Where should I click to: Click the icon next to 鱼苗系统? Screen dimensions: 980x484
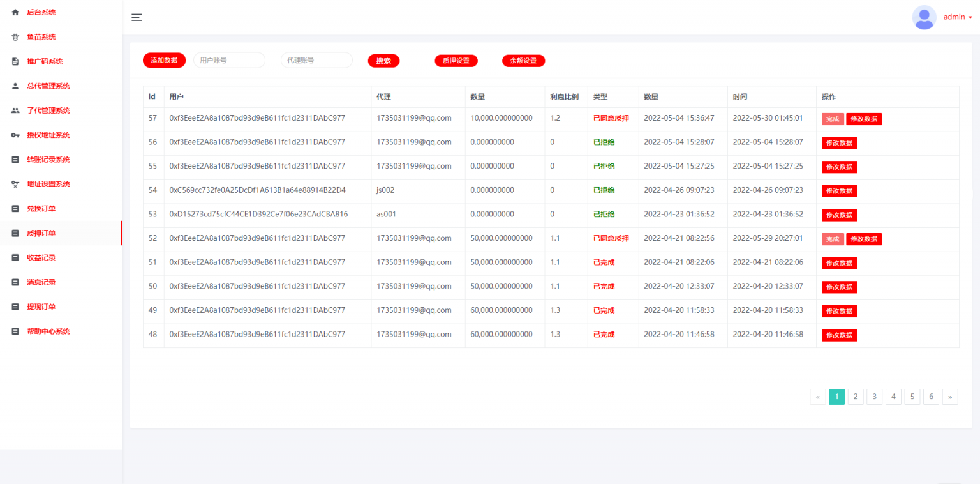coord(15,37)
